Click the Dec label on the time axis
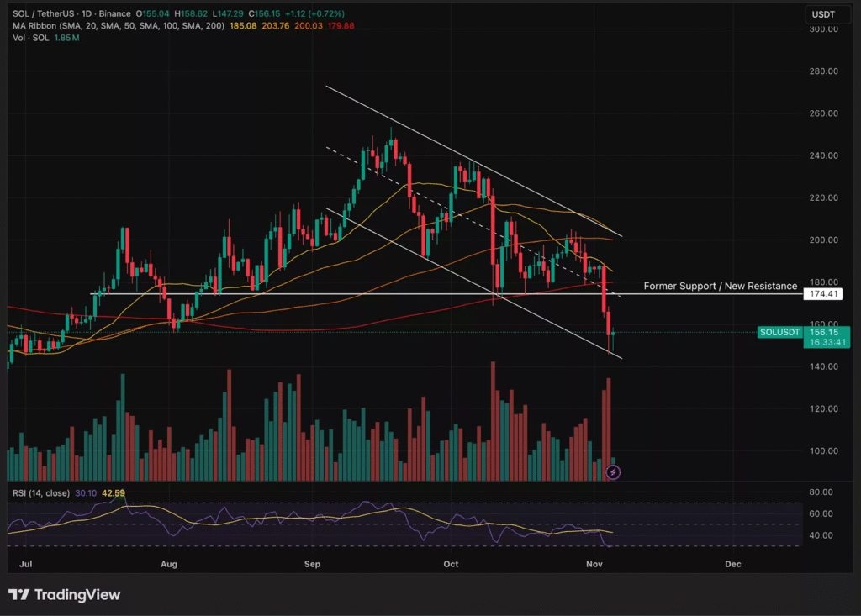Viewport: 861px width, 616px height. pos(732,564)
